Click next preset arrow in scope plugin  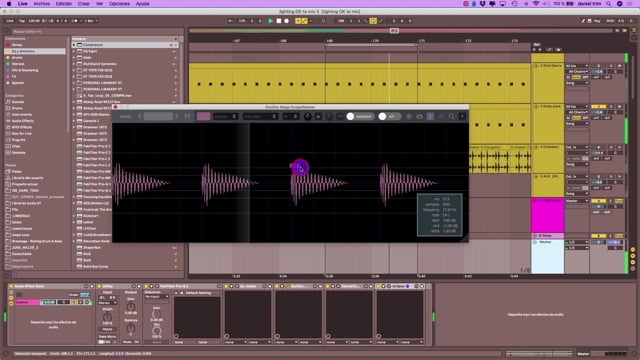(177, 117)
